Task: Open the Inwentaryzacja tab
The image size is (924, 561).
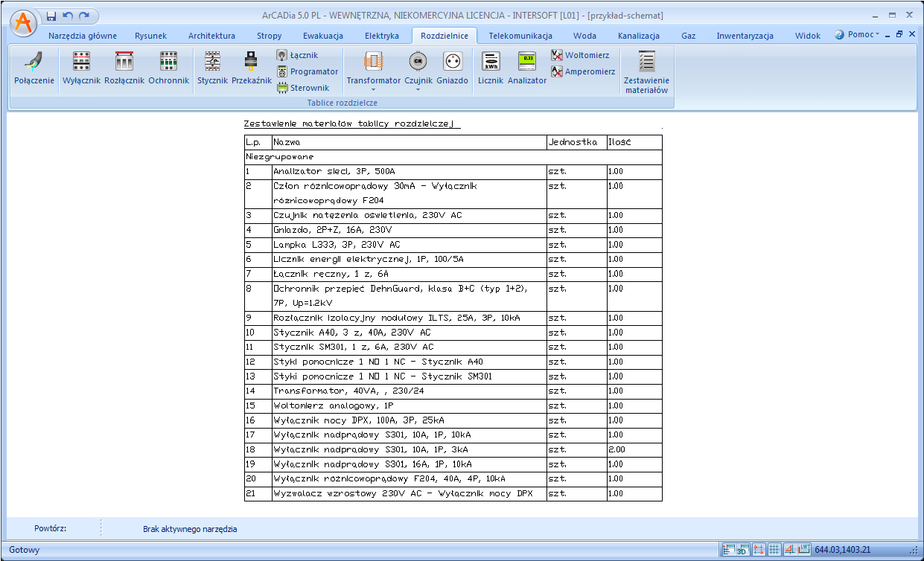Action: (745, 36)
